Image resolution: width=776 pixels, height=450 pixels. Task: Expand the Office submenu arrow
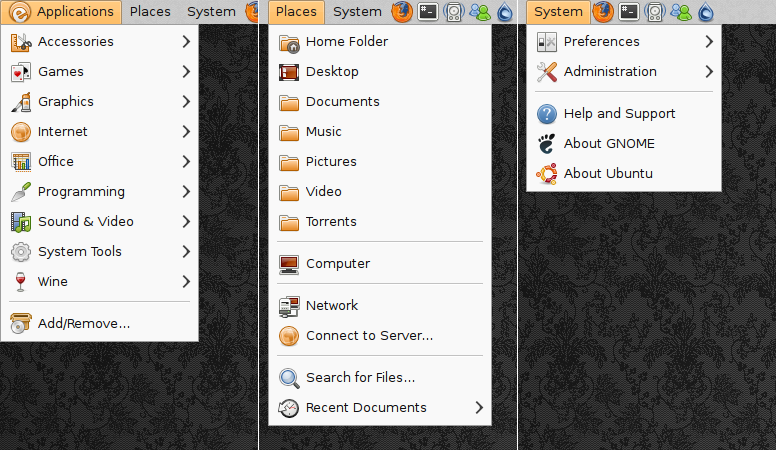click(186, 161)
